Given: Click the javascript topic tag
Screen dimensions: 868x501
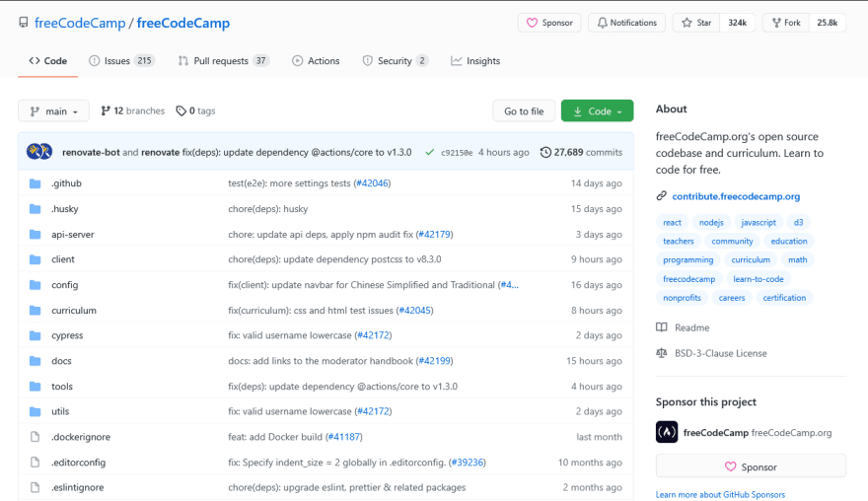Looking at the screenshot, I should click(759, 222).
